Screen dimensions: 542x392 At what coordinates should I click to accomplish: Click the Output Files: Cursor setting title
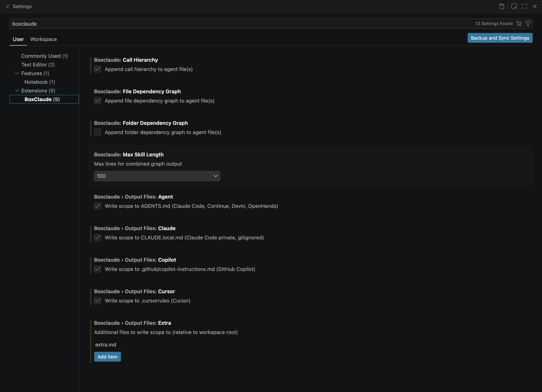click(x=135, y=291)
